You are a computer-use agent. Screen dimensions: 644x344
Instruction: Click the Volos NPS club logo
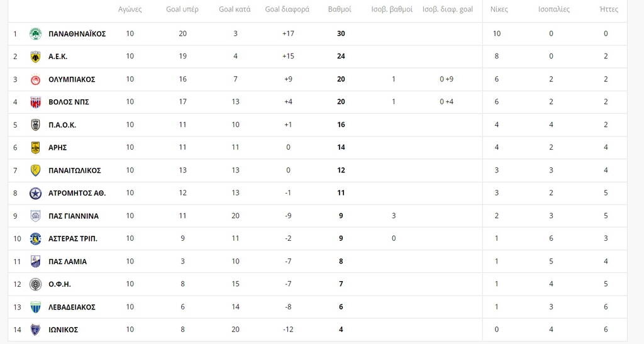point(35,102)
